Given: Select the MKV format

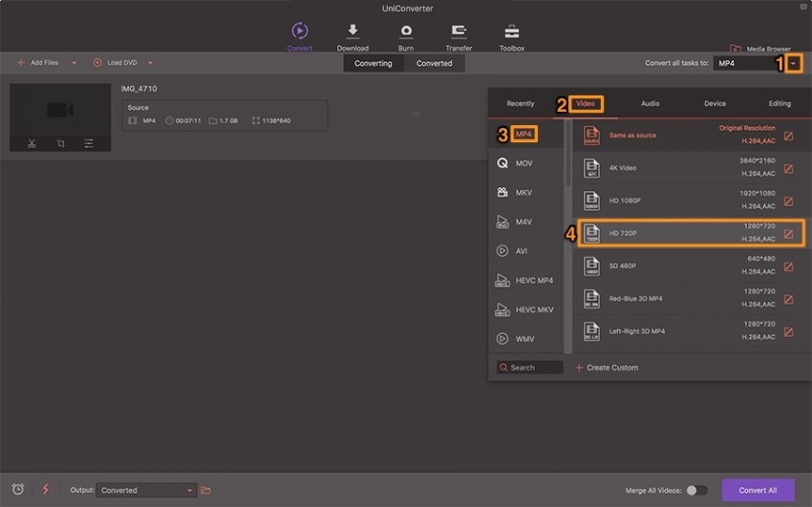Looking at the screenshot, I should tap(525, 193).
